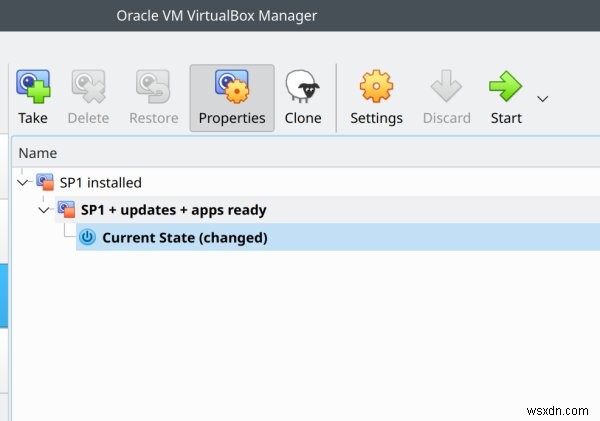This screenshot has height=421, width=600.
Task: Collapse the SP1 + updates + apps ready node
Action: tap(44, 210)
